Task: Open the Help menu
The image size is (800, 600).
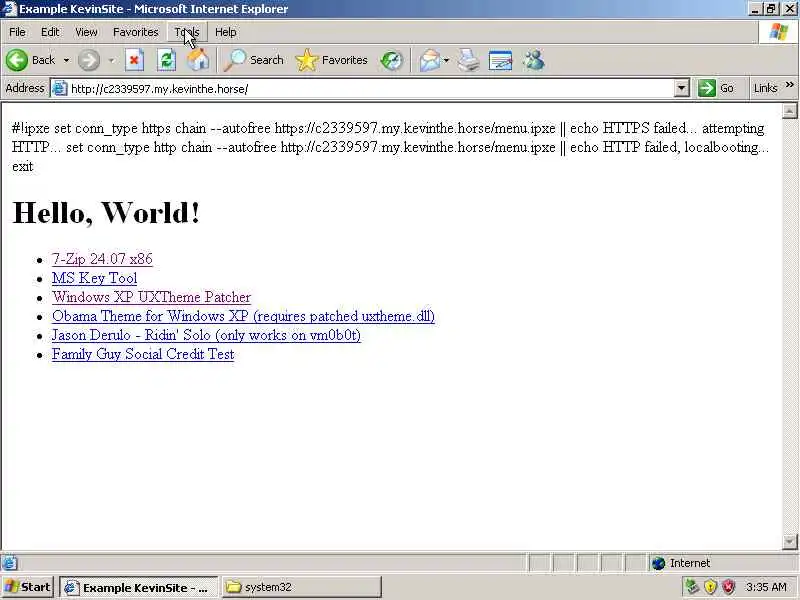Action: (226, 32)
